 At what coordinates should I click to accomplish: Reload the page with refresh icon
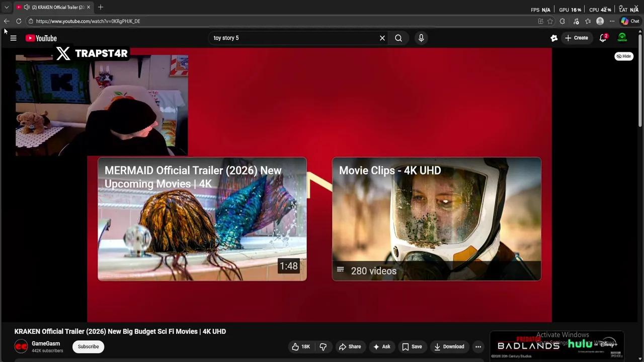[19, 21]
